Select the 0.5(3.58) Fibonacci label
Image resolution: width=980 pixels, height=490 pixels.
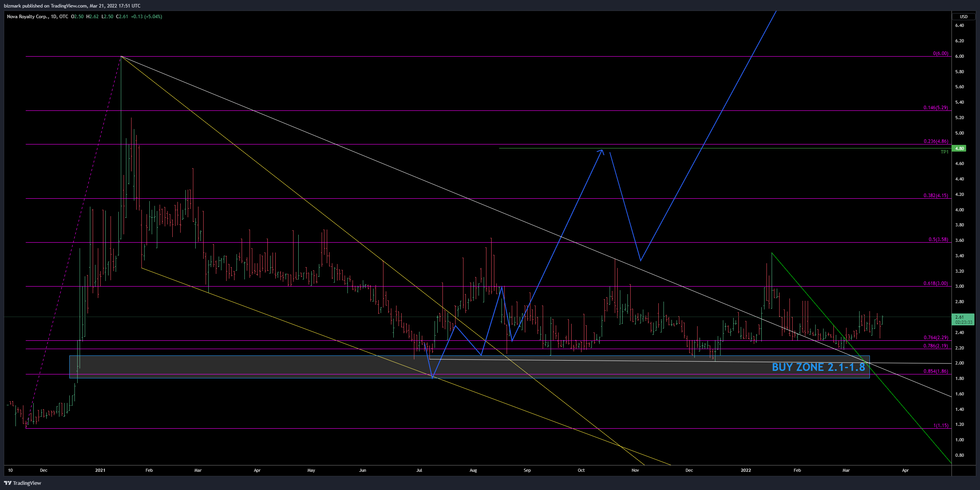(938, 239)
